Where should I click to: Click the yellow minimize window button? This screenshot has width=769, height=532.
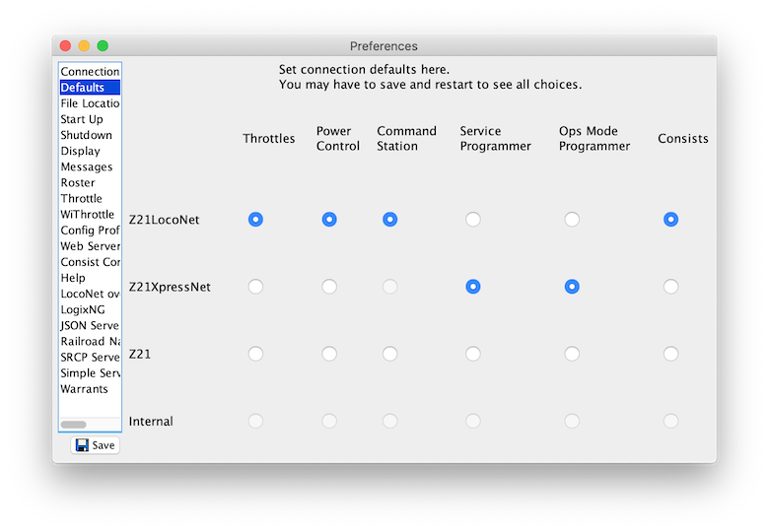click(84, 45)
